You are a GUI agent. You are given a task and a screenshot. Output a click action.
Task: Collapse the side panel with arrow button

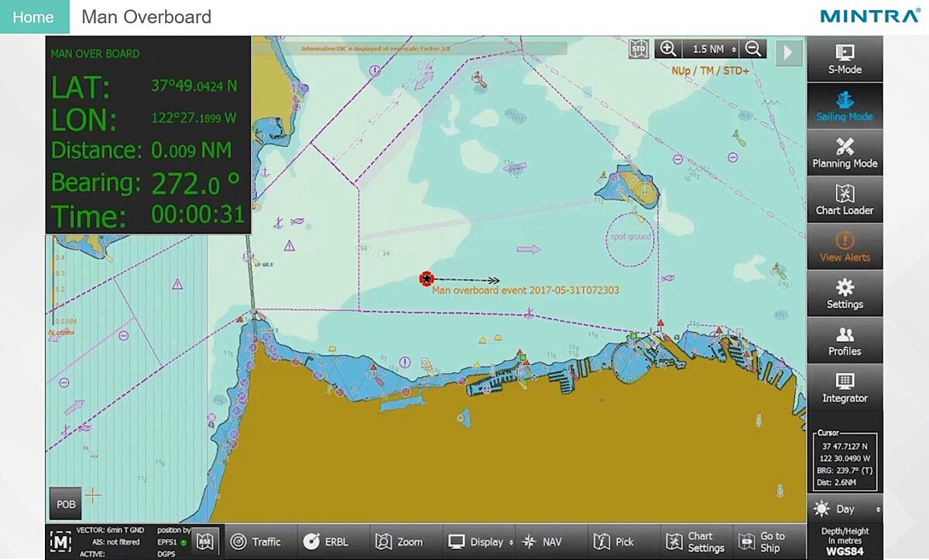click(789, 52)
